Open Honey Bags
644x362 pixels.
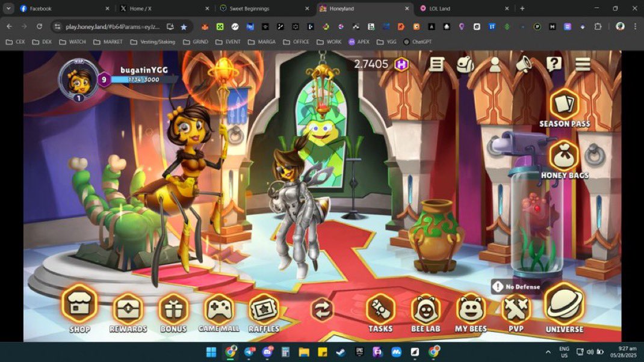(565, 160)
